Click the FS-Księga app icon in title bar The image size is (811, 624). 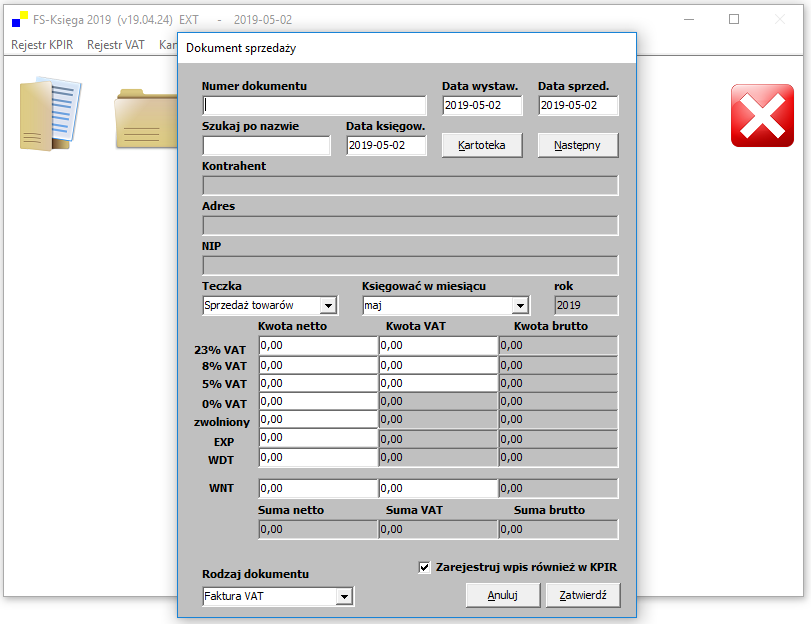click(x=20, y=20)
